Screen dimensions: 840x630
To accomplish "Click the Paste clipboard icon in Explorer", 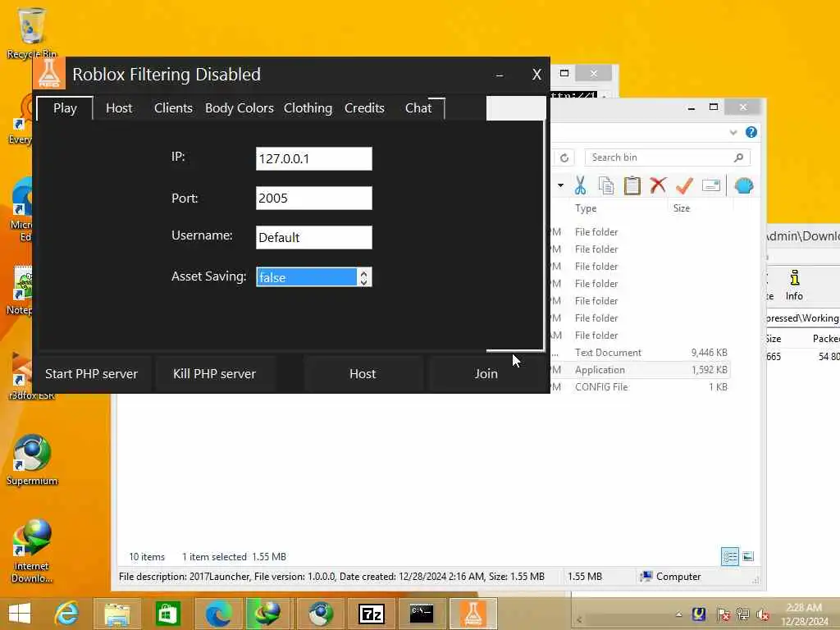I will (x=632, y=185).
